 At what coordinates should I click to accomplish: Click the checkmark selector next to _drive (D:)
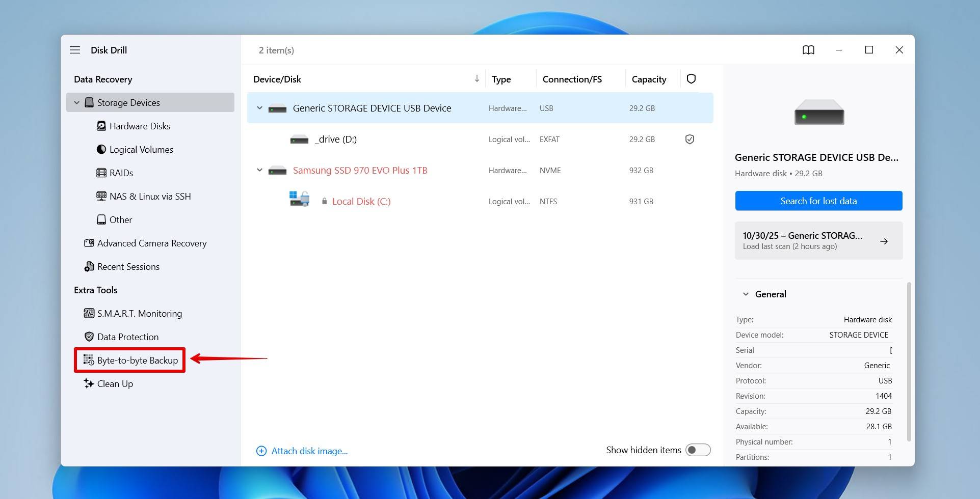click(690, 139)
